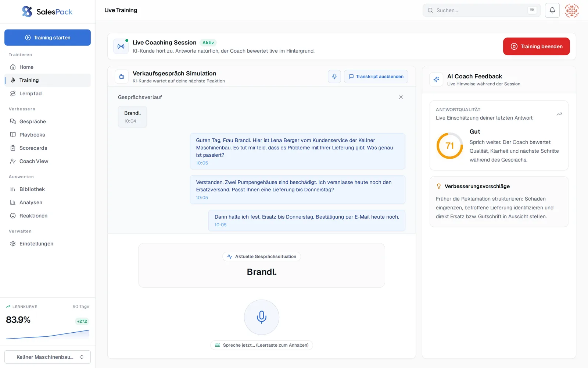
Task: Click Training starten button
Action: point(47,38)
